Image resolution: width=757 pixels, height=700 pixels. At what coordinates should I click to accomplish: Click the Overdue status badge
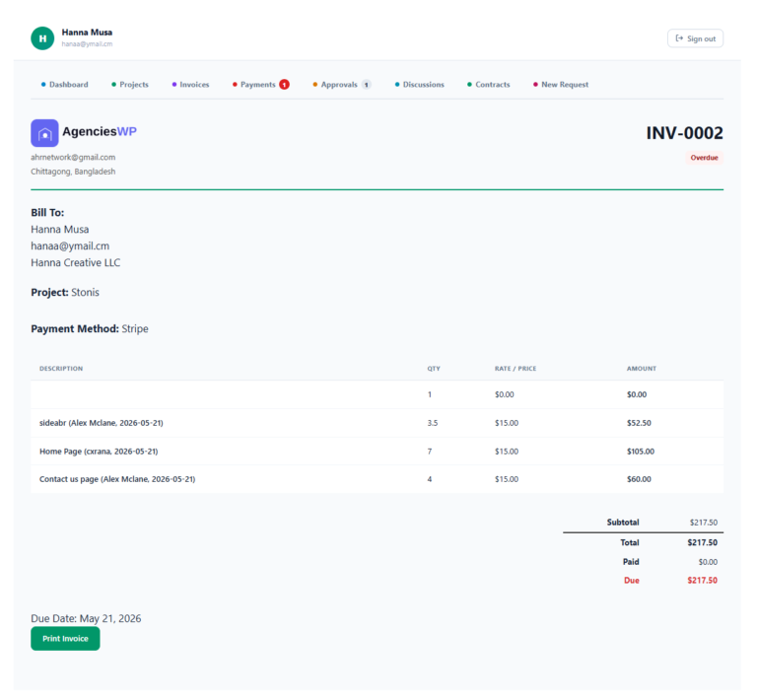pyautogui.click(x=705, y=158)
